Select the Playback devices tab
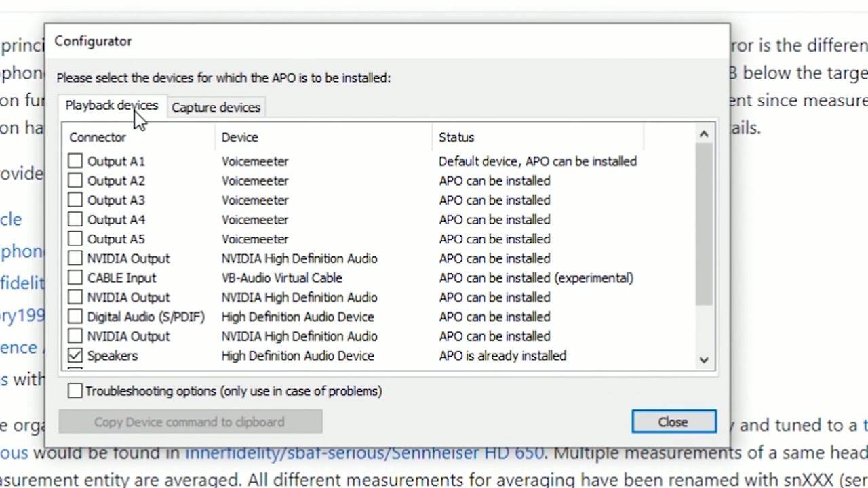The width and height of the screenshot is (868, 488). (111, 106)
